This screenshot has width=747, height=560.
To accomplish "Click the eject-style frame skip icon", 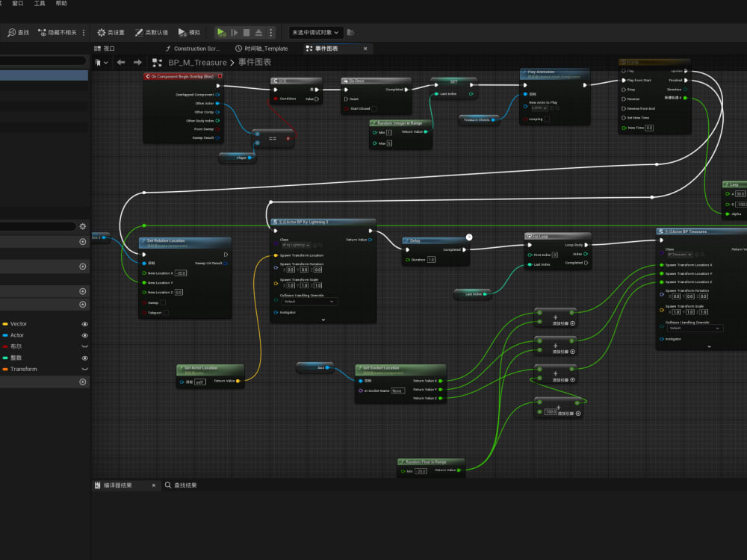I will click(x=259, y=32).
